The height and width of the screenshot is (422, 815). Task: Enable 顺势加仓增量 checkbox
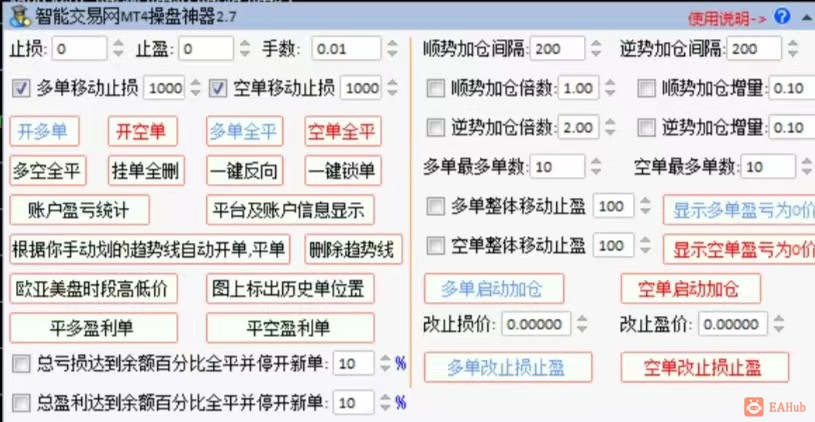click(x=647, y=89)
